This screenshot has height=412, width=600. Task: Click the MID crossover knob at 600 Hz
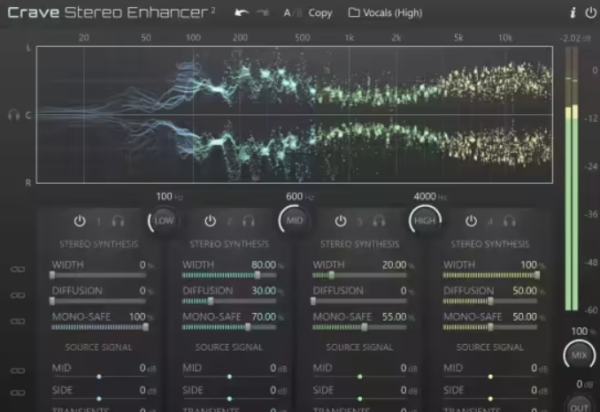point(294,218)
